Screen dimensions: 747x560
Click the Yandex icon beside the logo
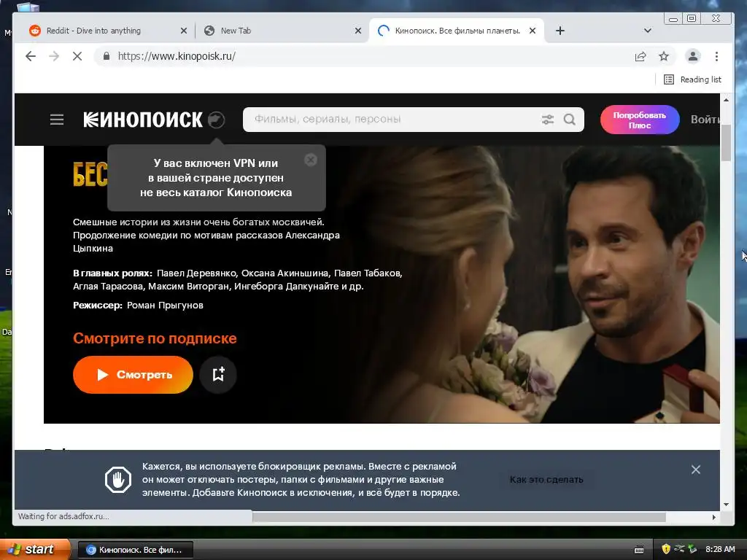coord(216,120)
